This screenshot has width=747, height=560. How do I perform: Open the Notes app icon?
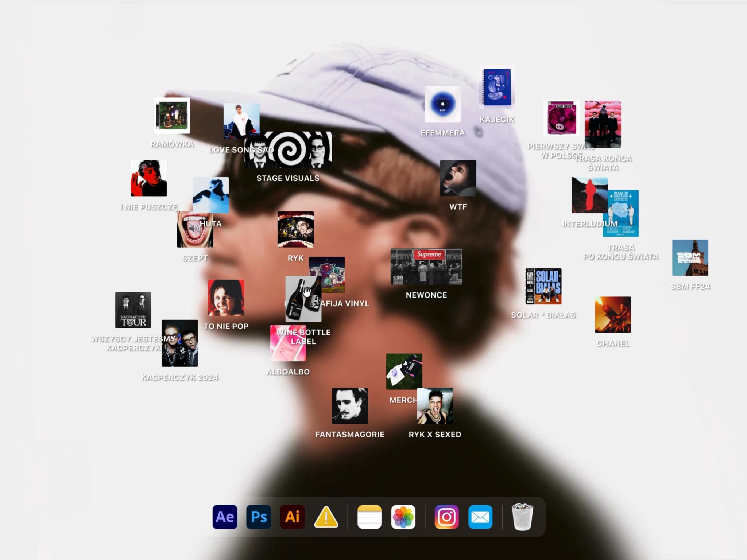pos(369,517)
